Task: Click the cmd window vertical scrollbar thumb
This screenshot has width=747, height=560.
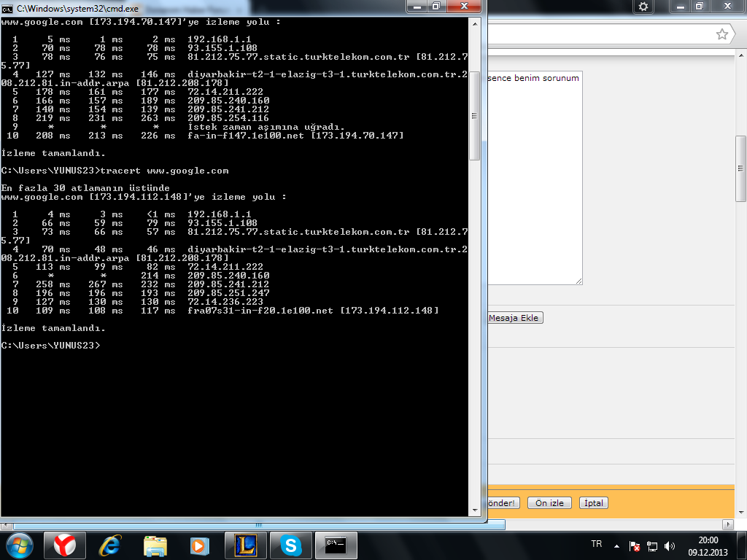Action: pos(474,116)
